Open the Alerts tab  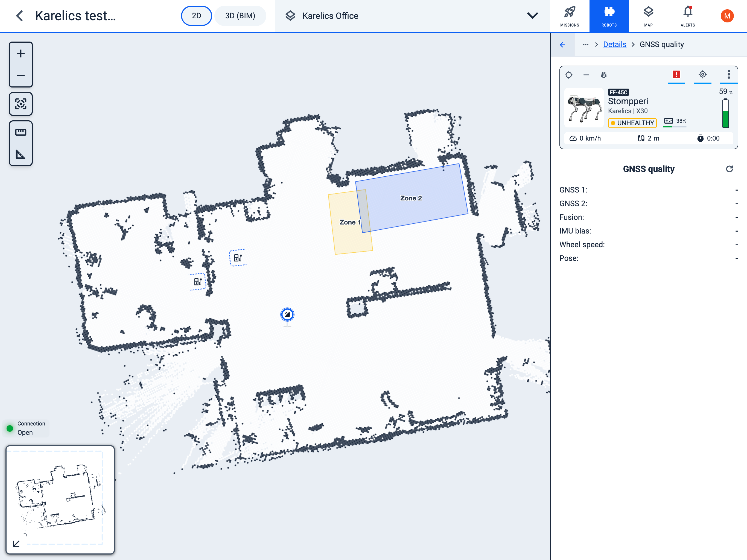click(688, 16)
